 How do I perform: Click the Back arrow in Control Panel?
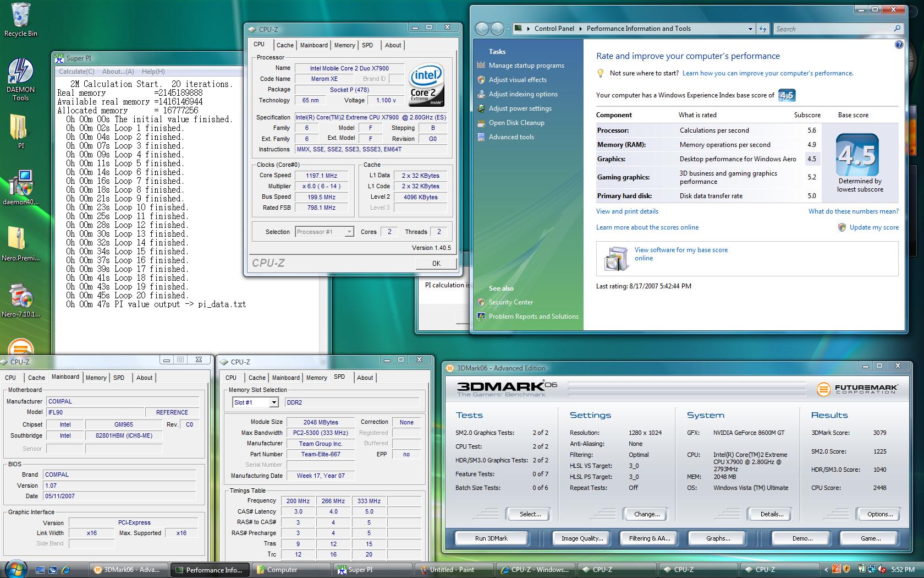(482, 29)
